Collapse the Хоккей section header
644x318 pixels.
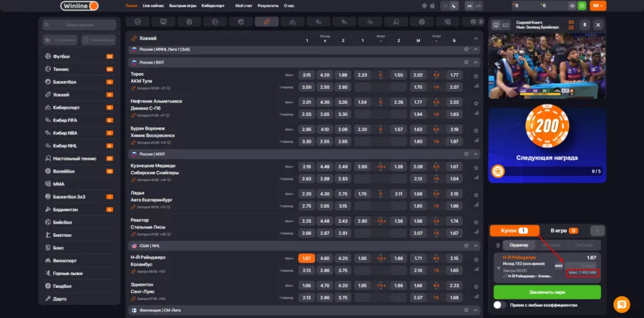point(475,37)
